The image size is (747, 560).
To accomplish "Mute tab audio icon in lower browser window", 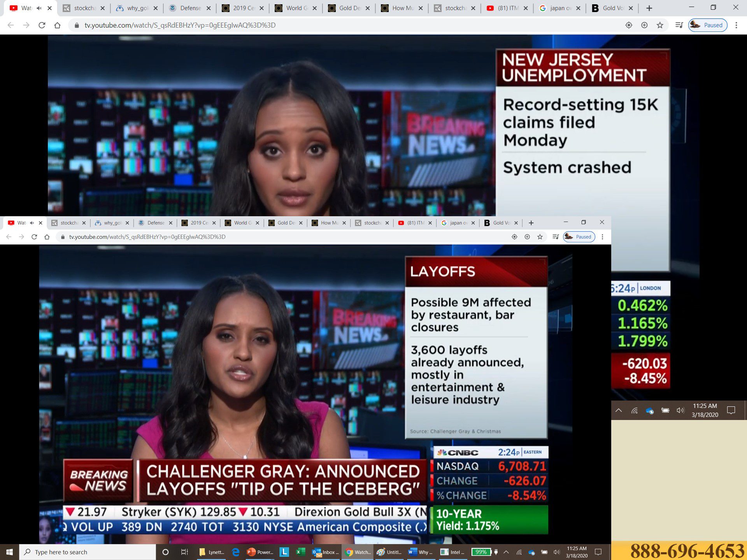I will [x=32, y=223].
